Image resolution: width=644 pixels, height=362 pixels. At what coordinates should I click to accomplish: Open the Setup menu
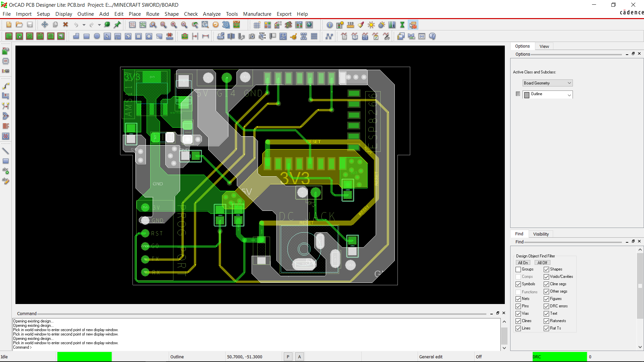(43, 14)
